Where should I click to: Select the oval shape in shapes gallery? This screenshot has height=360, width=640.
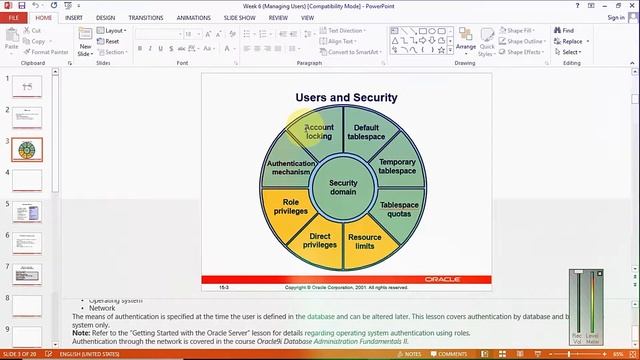coord(432,31)
